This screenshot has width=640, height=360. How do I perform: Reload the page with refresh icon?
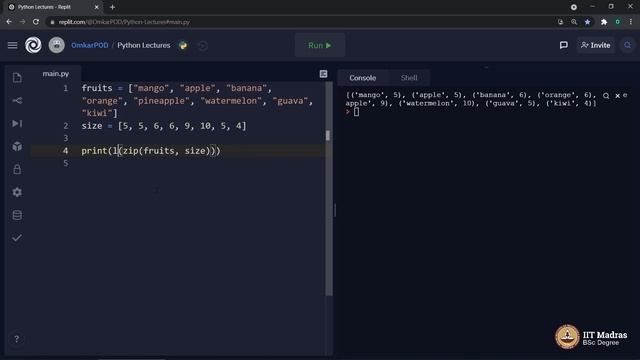coord(36,22)
